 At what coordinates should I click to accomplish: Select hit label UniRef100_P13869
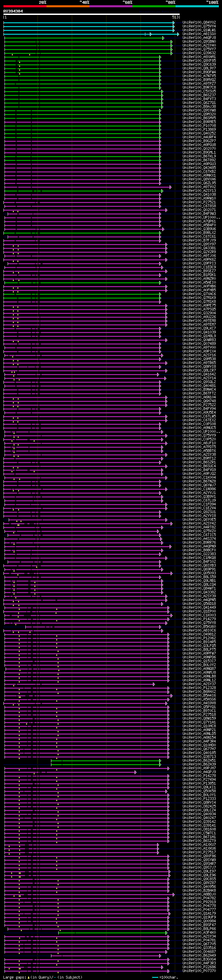tap(199, 129)
